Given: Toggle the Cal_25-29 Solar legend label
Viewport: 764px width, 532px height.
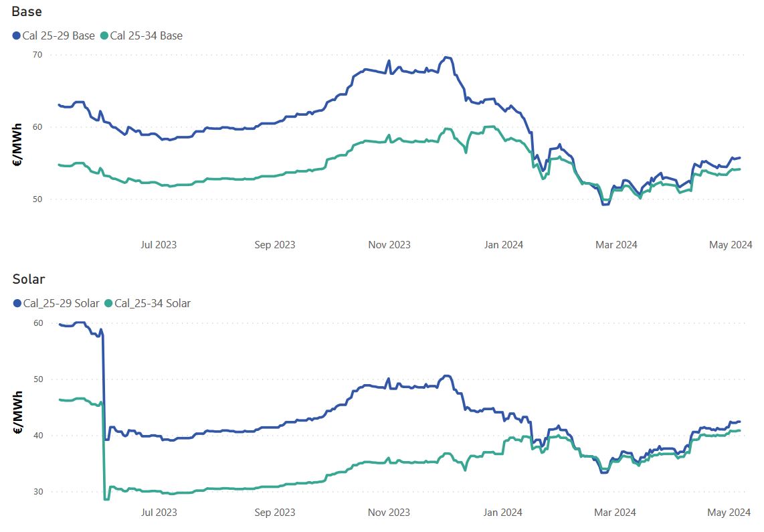Looking at the screenshot, I should tap(61, 303).
